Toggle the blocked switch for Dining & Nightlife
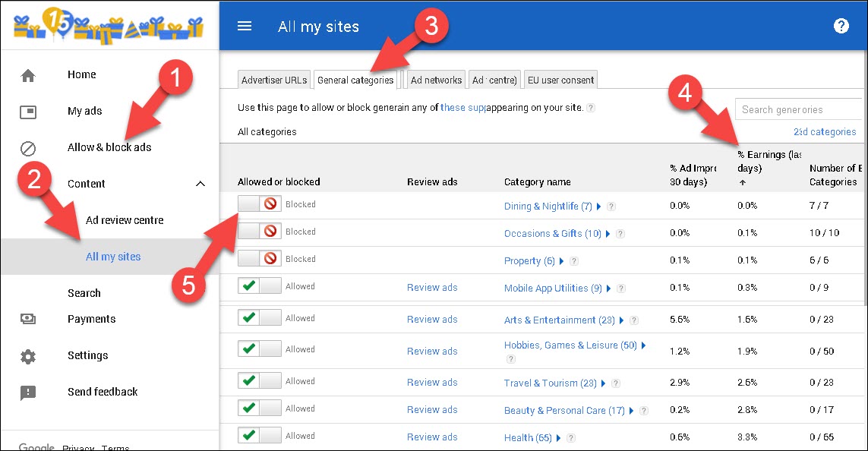Image resolution: width=868 pixels, height=451 pixels. [260, 204]
